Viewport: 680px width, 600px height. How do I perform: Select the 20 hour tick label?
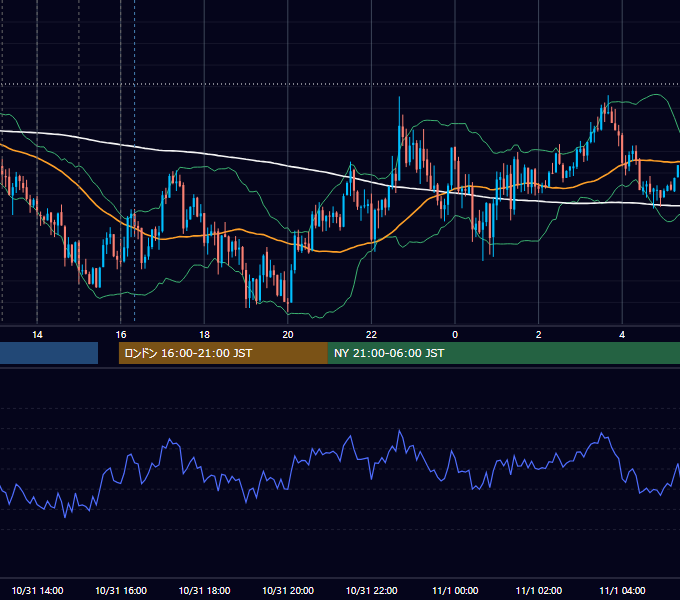pyautogui.click(x=288, y=335)
